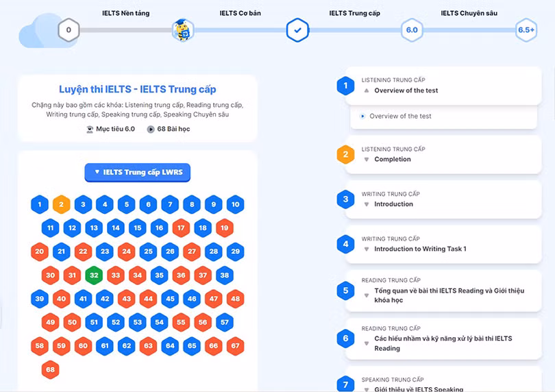Click the bee mascot stage marker
Screen dimensions: 555x392
coord(183,30)
